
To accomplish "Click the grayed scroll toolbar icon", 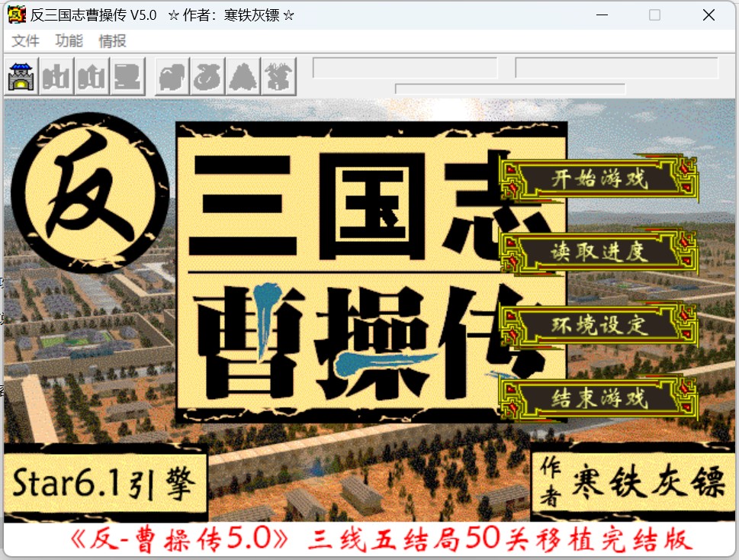I will [127, 76].
